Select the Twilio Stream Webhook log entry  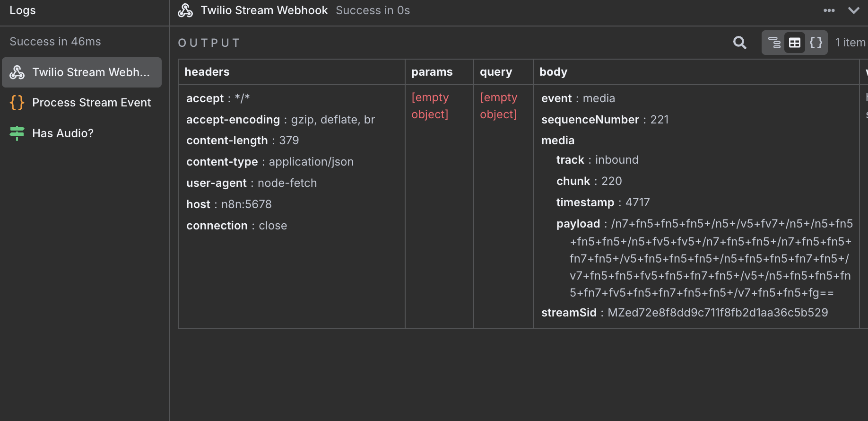click(82, 72)
